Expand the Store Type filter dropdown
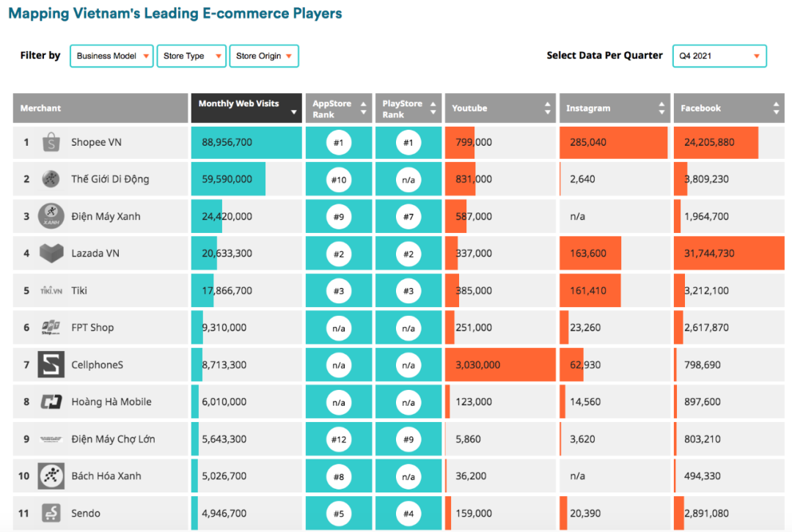This screenshot has width=792, height=532. pyautogui.click(x=191, y=56)
